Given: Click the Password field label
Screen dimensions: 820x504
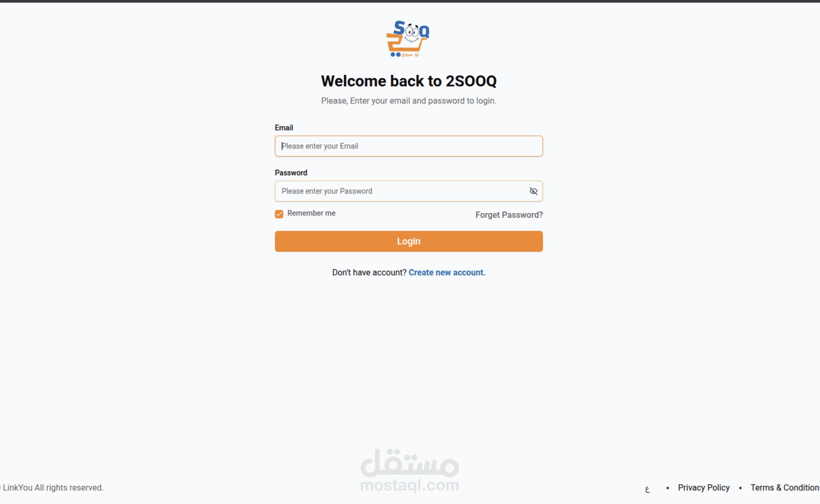Looking at the screenshot, I should (x=291, y=173).
